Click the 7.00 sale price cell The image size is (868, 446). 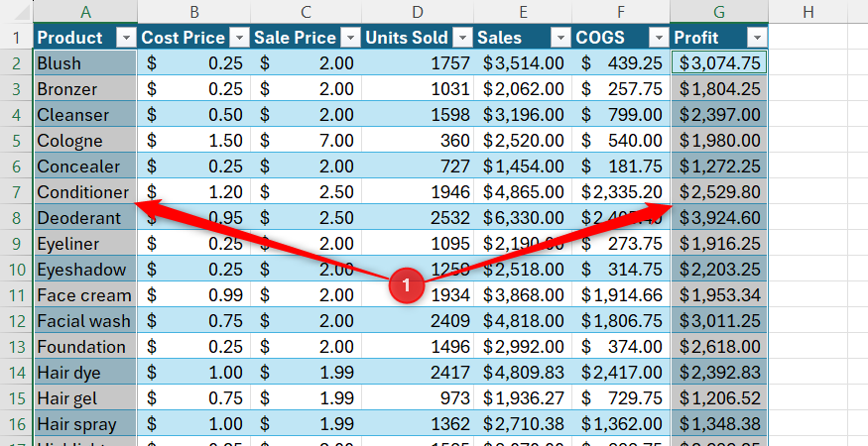click(306, 141)
